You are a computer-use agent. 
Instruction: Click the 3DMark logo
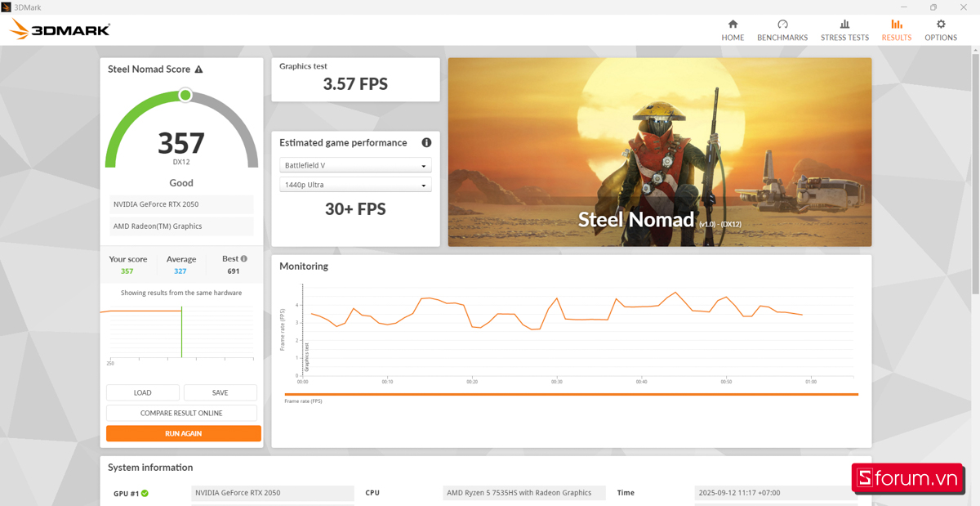coord(60,30)
